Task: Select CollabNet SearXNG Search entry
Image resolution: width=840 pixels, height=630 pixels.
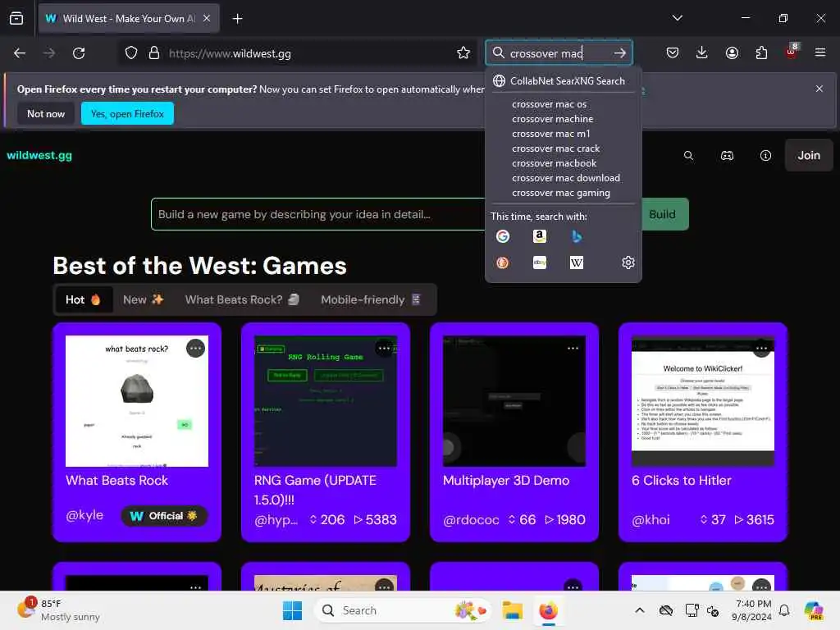Action: click(563, 81)
